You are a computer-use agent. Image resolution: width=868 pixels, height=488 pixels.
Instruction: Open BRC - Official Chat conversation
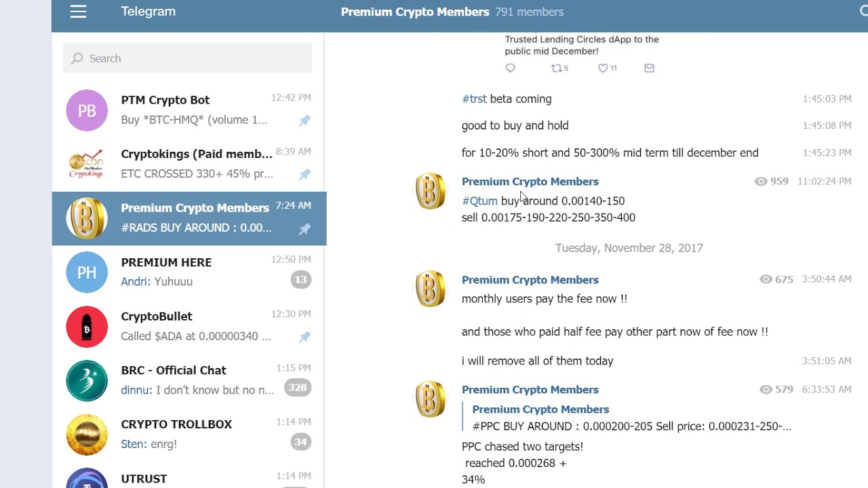(x=189, y=380)
